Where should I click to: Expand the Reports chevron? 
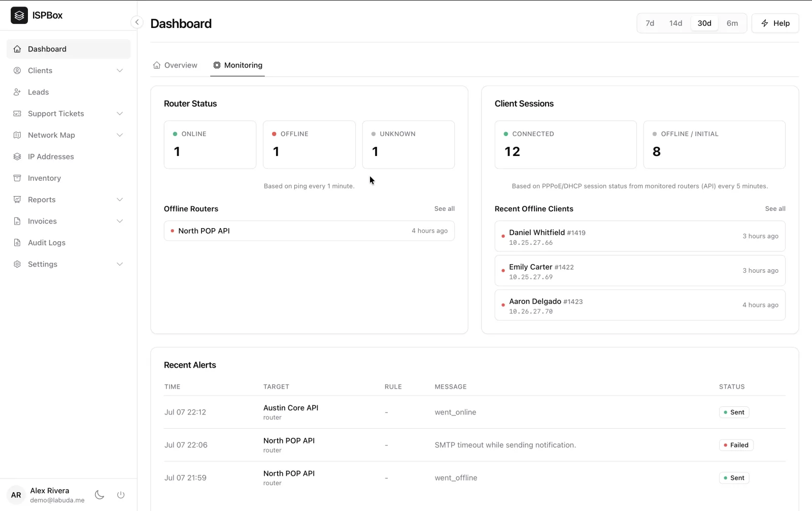pyautogui.click(x=120, y=200)
